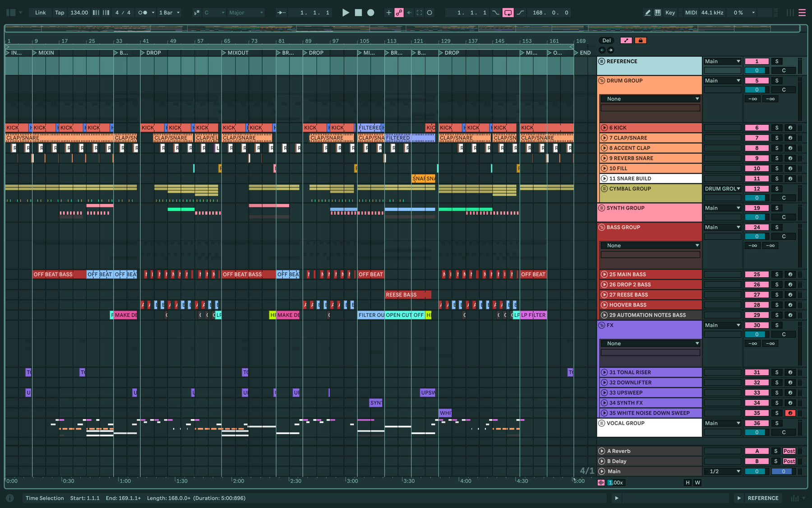Solo the B Delay return track
Image resolution: width=812 pixels, height=508 pixels.
click(x=775, y=461)
